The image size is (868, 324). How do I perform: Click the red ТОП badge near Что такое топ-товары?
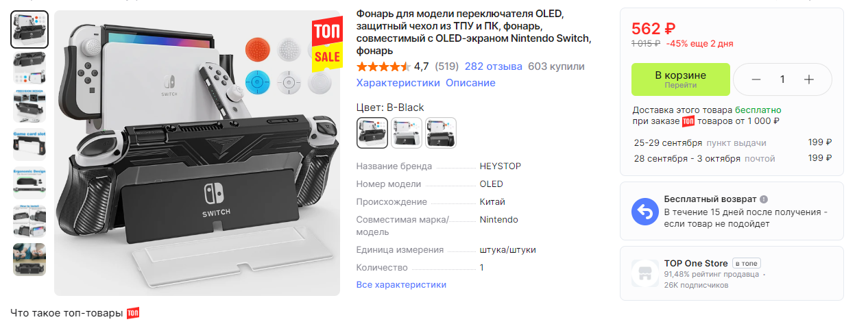(x=133, y=313)
